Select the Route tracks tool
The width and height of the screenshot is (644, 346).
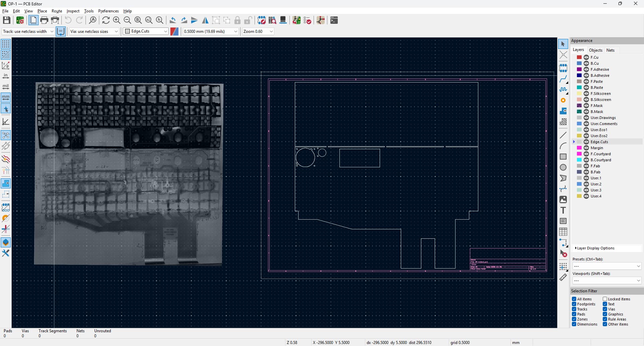[x=563, y=79]
